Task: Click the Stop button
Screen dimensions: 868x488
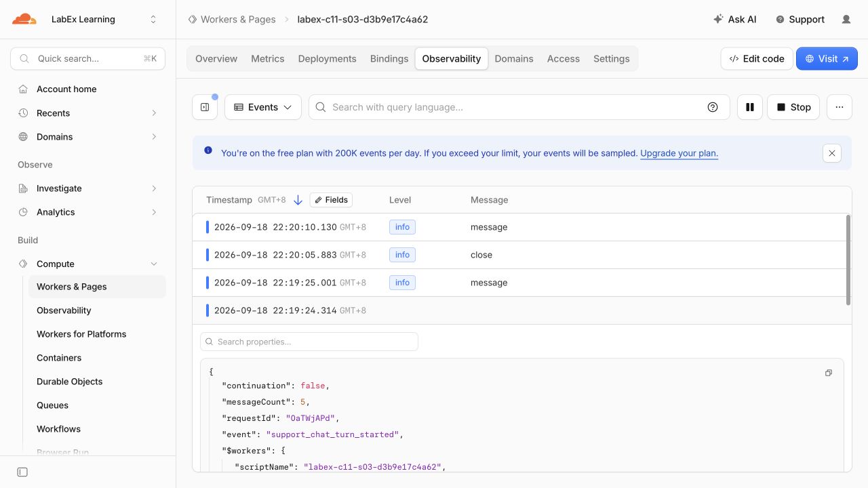Action: (793, 107)
